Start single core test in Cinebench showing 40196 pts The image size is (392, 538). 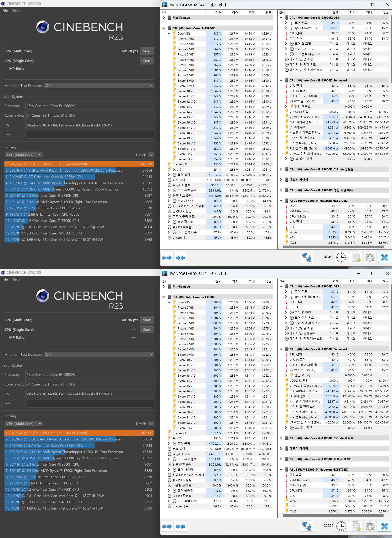[x=147, y=330]
